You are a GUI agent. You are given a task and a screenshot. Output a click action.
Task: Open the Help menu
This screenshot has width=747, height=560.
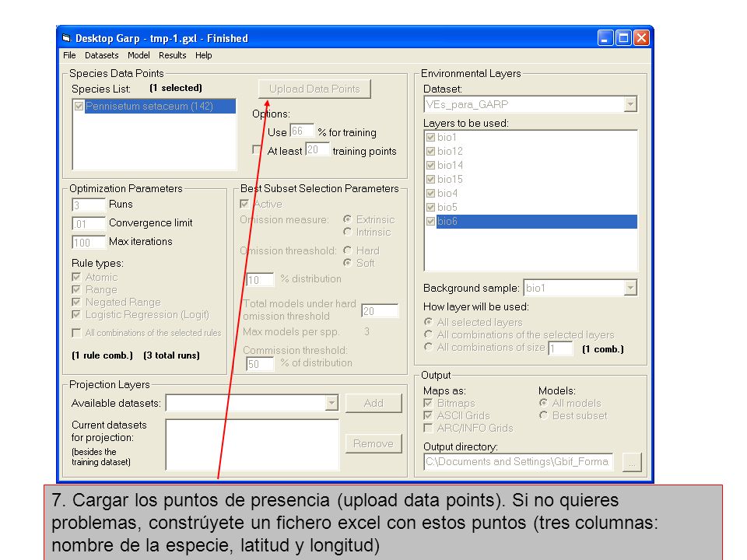coord(203,55)
